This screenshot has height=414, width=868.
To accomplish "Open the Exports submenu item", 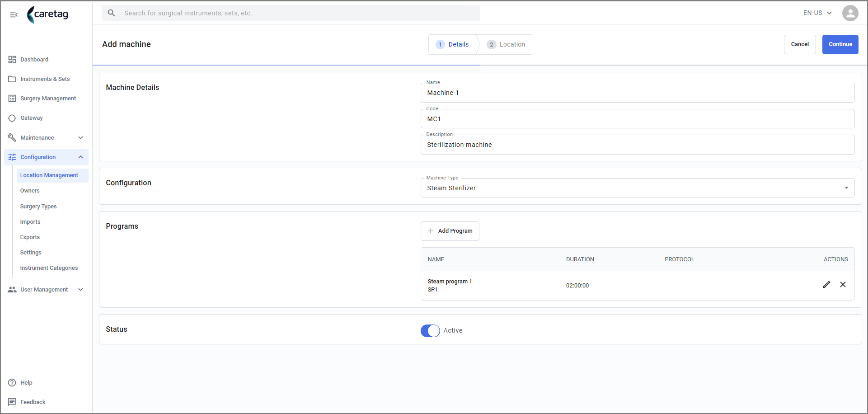I will coord(30,237).
